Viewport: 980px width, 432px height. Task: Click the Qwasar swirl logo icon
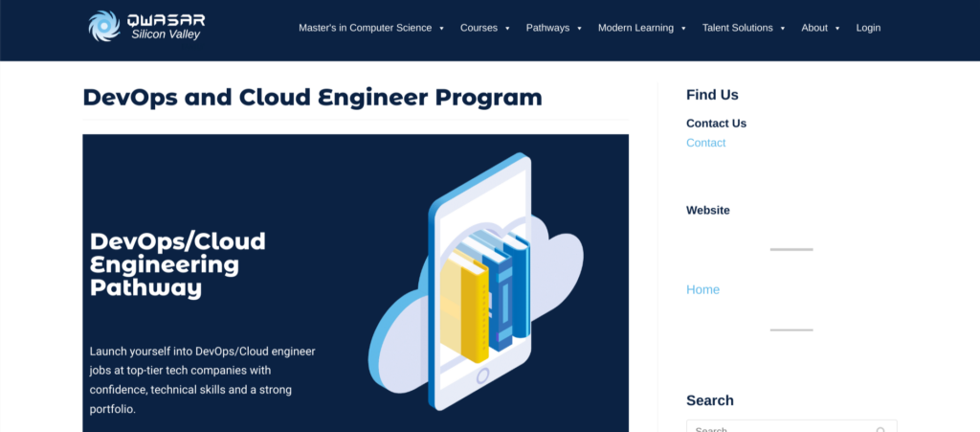(104, 27)
